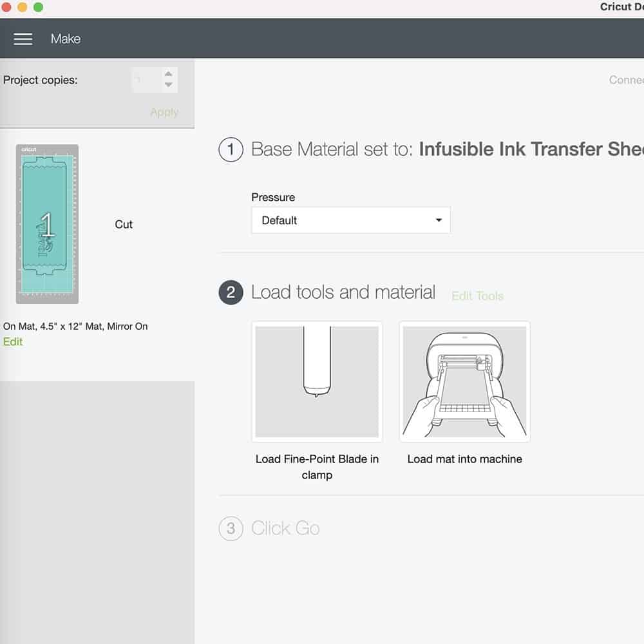Click the 'Click Go' step heading
Screen dimensions: 644x644
coord(285,529)
